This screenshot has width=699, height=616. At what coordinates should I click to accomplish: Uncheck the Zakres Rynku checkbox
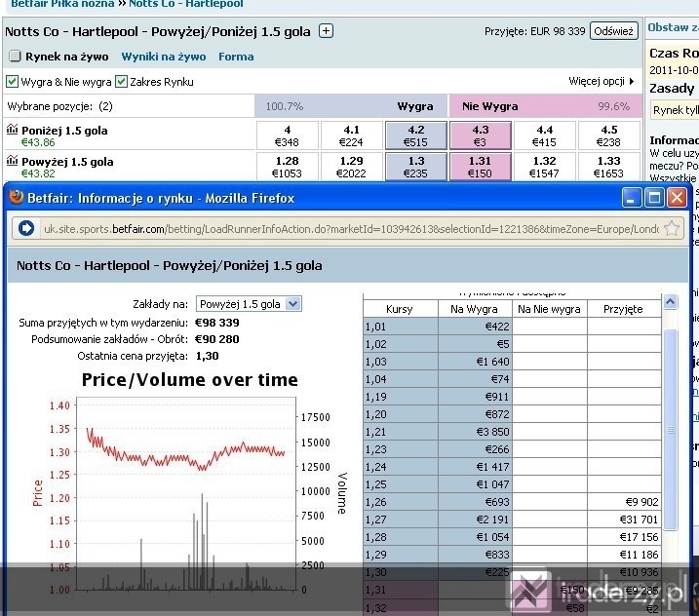[121, 82]
